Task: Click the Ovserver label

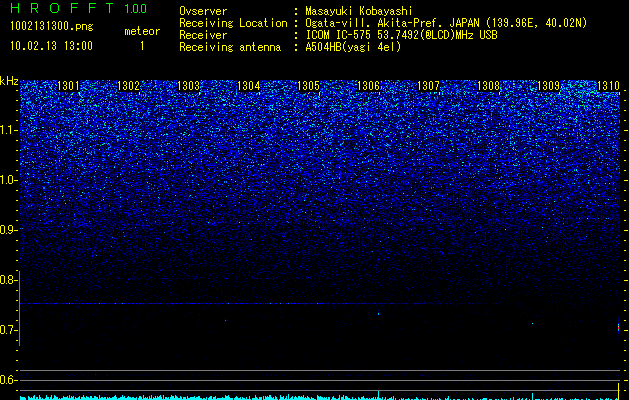Action: [203, 11]
